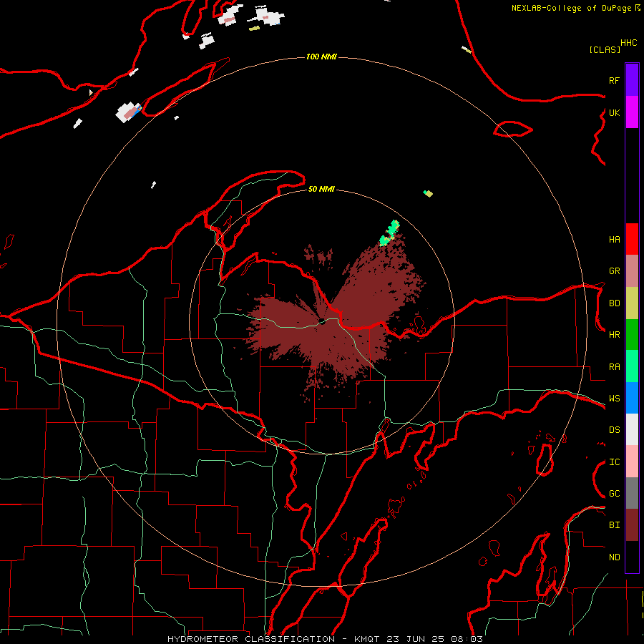Image resolution: width=644 pixels, height=644 pixels.
Task: Click the green rain echo near 50 NMI ring
Action: click(x=389, y=233)
